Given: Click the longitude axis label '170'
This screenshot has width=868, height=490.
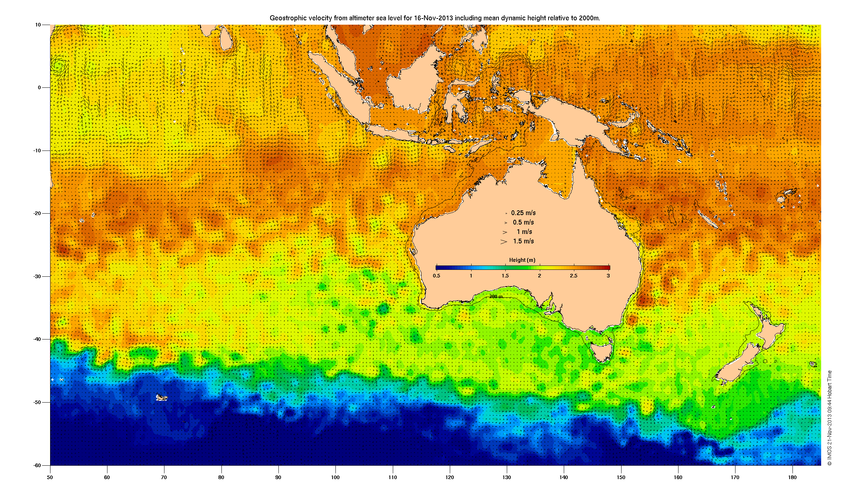Looking at the screenshot, I should pyautogui.click(x=735, y=477).
